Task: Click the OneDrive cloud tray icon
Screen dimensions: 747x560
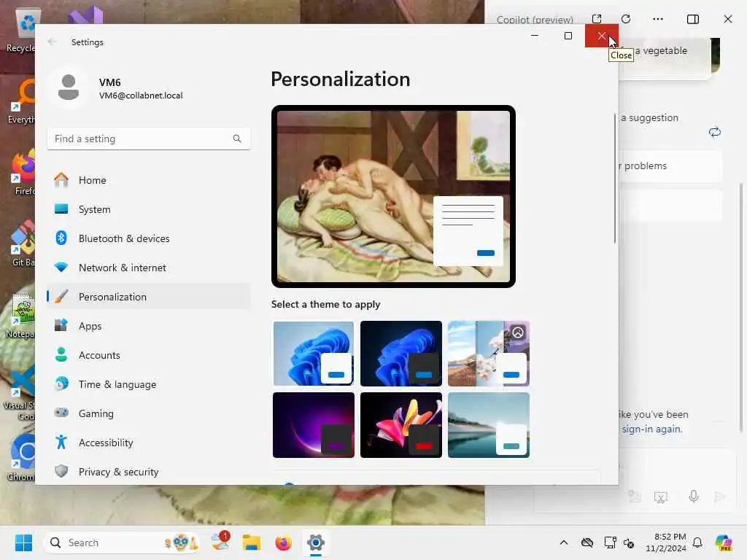Action: point(587,542)
